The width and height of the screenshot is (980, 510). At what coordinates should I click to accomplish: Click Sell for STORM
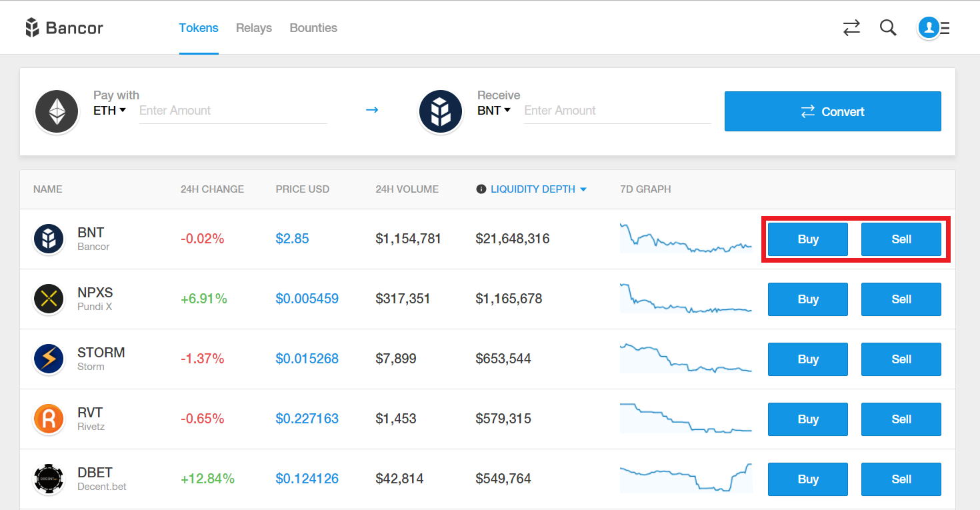[x=901, y=359]
